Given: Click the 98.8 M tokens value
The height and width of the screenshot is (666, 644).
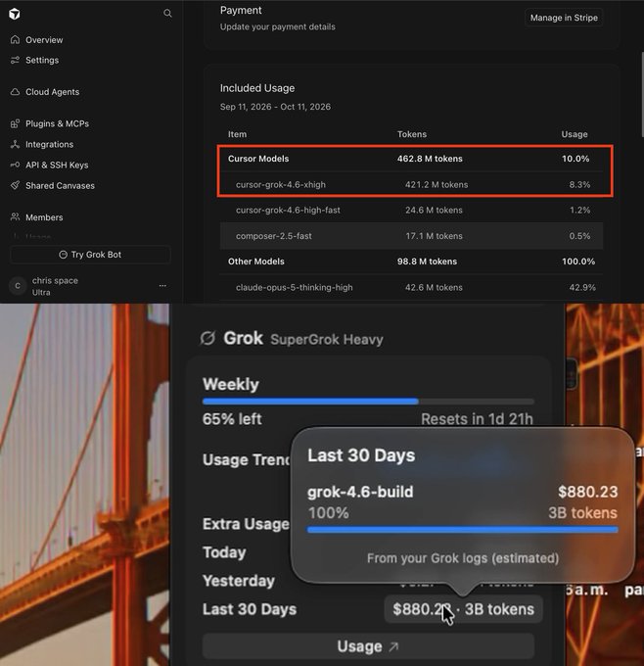Looking at the screenshot, I should click(x=427, y=262).
